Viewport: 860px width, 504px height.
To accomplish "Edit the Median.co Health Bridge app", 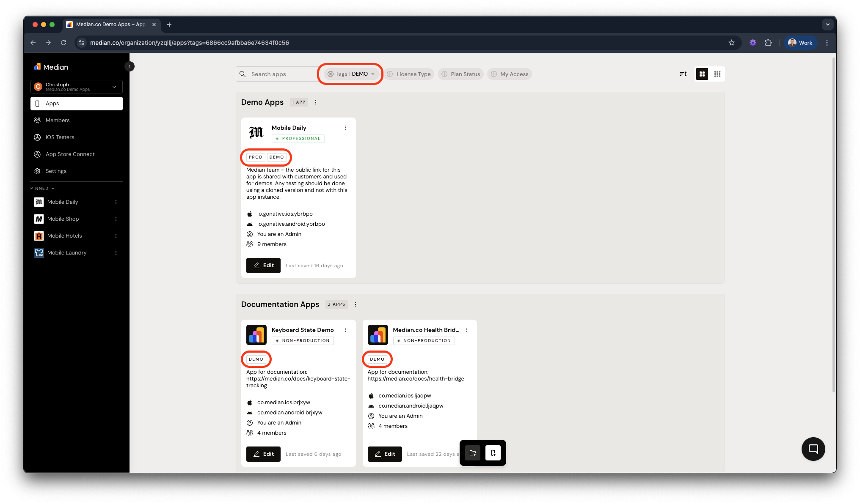I will [x=385, y=454].
